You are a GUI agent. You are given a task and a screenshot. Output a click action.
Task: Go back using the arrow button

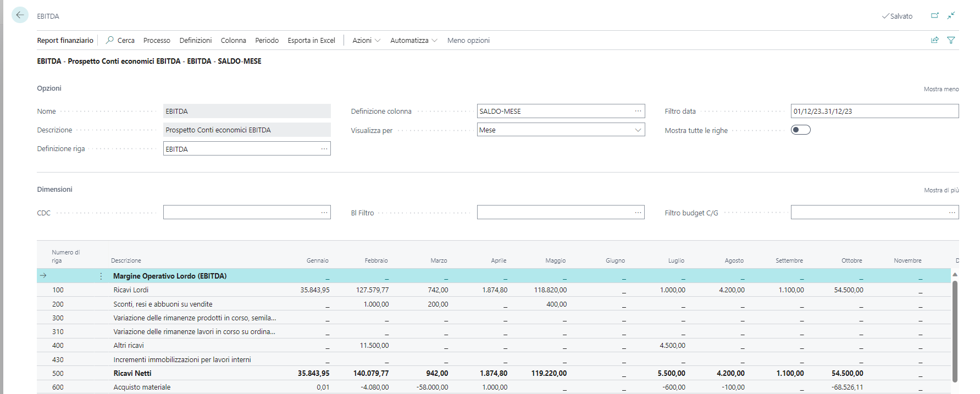[x=20, y=15]
